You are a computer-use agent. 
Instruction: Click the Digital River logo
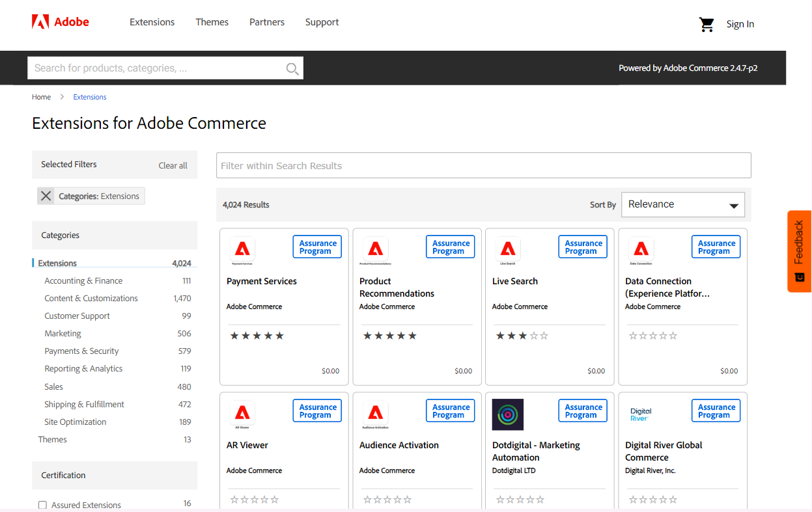click(x=641, y=414)
